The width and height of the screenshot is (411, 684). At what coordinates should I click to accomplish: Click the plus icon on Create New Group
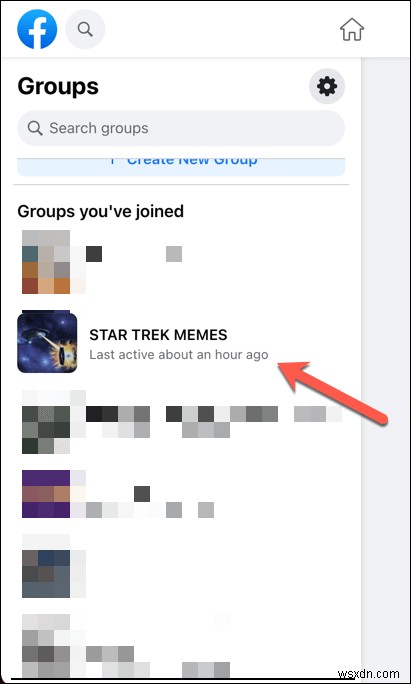tap(113, 161)
